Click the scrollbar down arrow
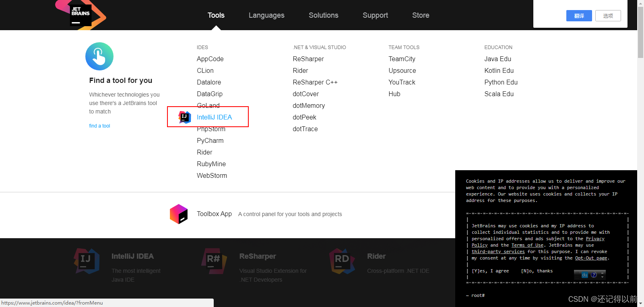644x307 pixels. pos(640,303)
